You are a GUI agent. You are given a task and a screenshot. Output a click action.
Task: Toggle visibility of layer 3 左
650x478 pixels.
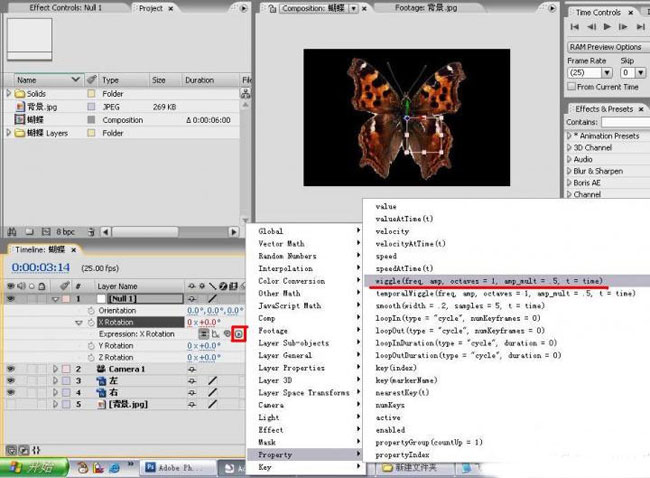point(12,381)
